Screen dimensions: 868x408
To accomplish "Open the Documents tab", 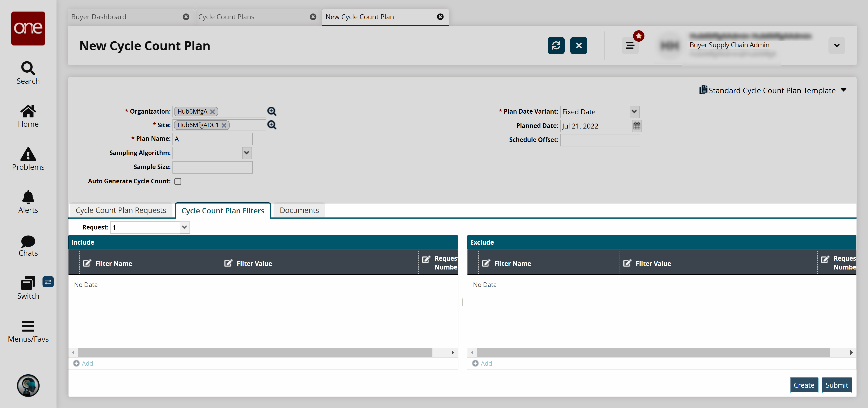I will 299,210.
